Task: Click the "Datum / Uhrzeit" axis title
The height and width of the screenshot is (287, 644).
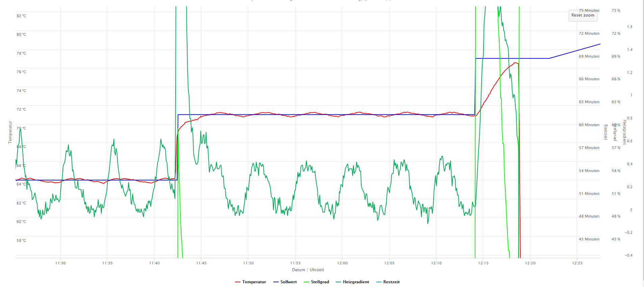Action: tap(308, 270)
